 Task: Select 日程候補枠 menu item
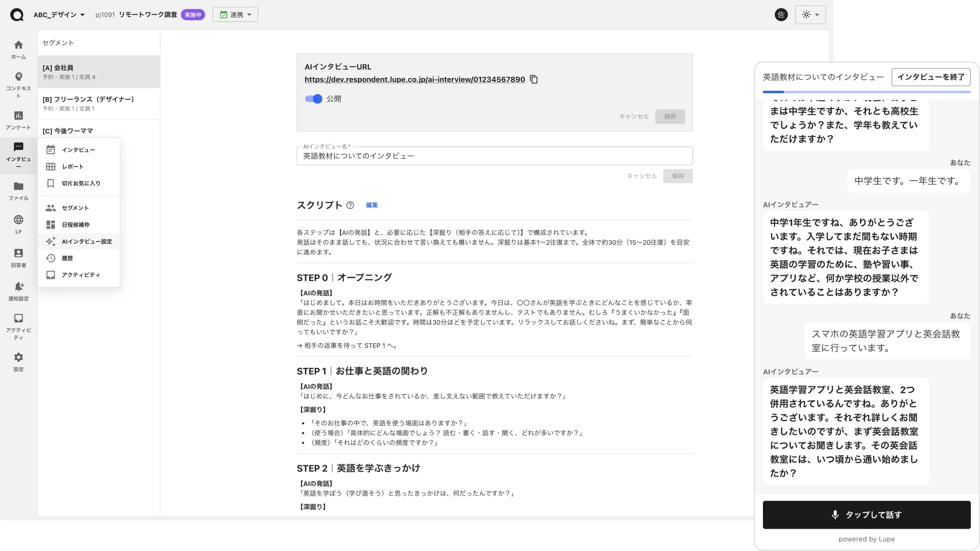[x=78, y=225]
